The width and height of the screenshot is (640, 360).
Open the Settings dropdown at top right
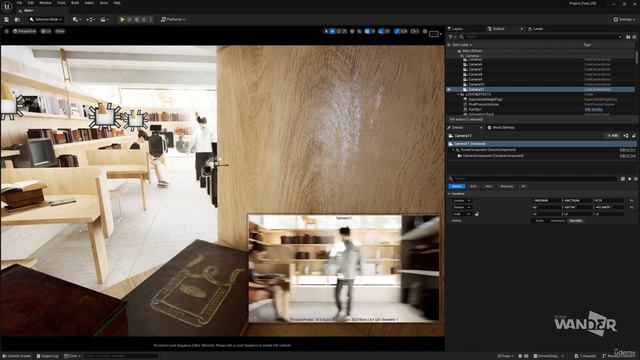click(624, 20)
